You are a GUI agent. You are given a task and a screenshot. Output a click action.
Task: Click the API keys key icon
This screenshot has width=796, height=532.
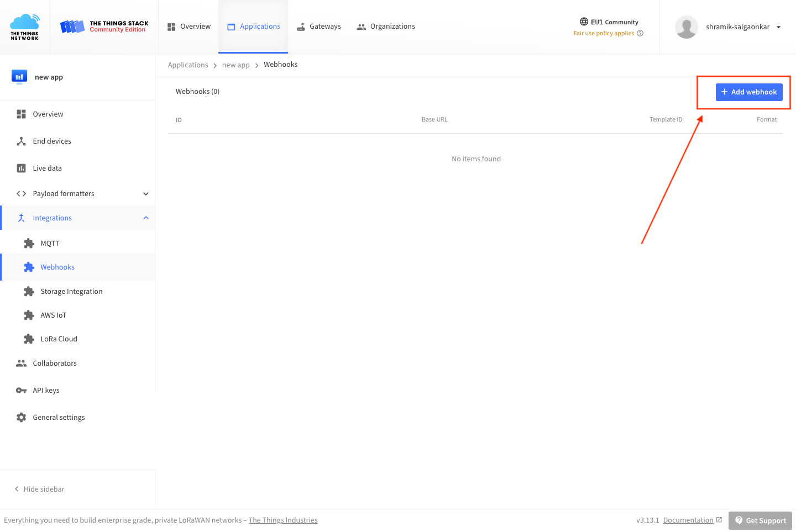point(21,390)
